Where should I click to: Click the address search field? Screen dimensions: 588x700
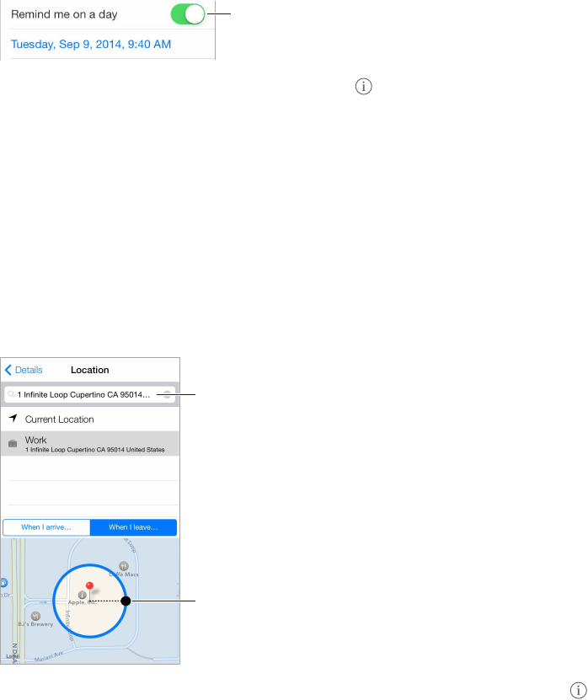point(90,394)
